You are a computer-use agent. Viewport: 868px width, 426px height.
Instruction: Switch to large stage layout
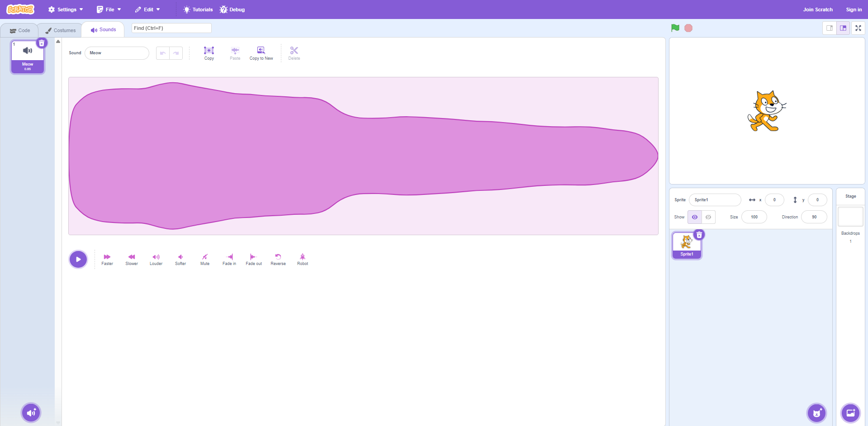pos(843,28)
